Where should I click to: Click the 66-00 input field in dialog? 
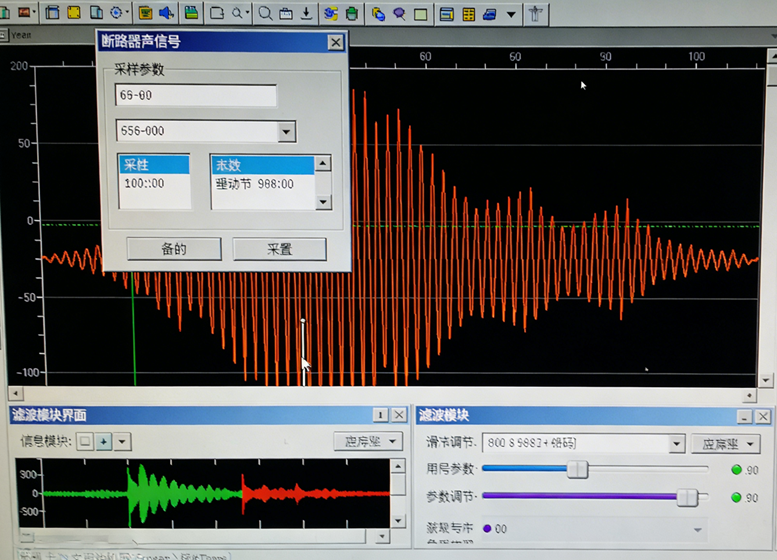tap(196, 96)
